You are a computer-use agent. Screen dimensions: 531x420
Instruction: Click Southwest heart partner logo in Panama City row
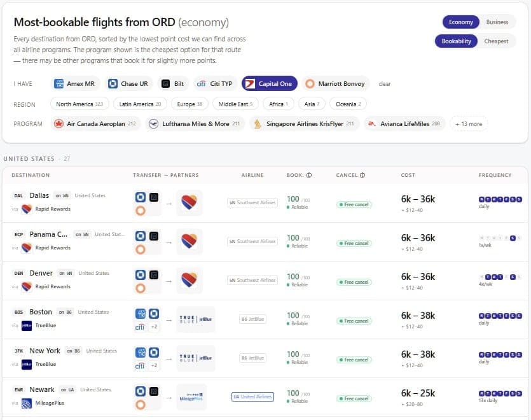click(x=190, y=241)
